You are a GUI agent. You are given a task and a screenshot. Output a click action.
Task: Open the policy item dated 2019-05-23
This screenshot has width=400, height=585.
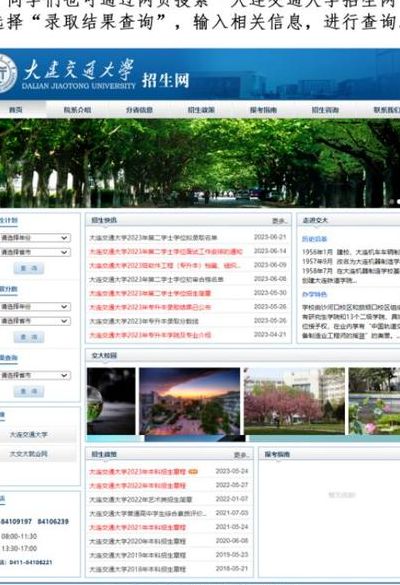pos(137,555)
